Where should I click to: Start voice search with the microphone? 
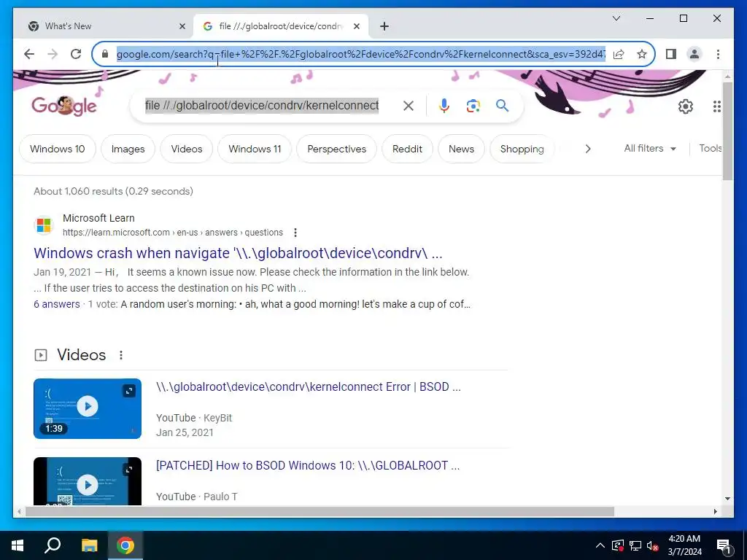[444, 106]
